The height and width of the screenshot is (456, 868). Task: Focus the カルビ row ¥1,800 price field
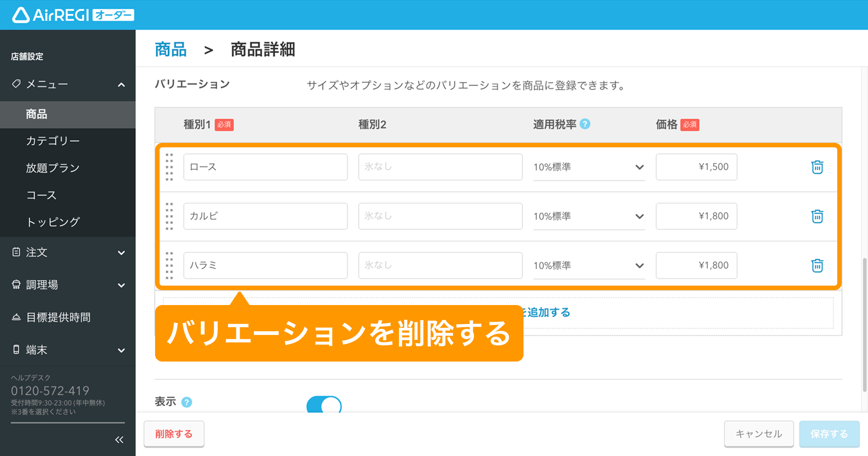[697, 216]
